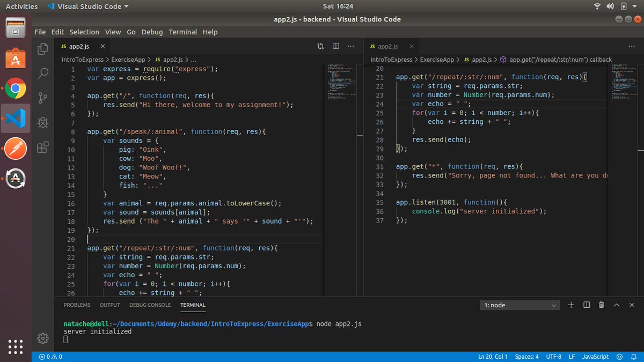Expand the left breadcrumb ellipsis item
The width and height of the screenshot is (644, 362).
[x=193, y=60]
